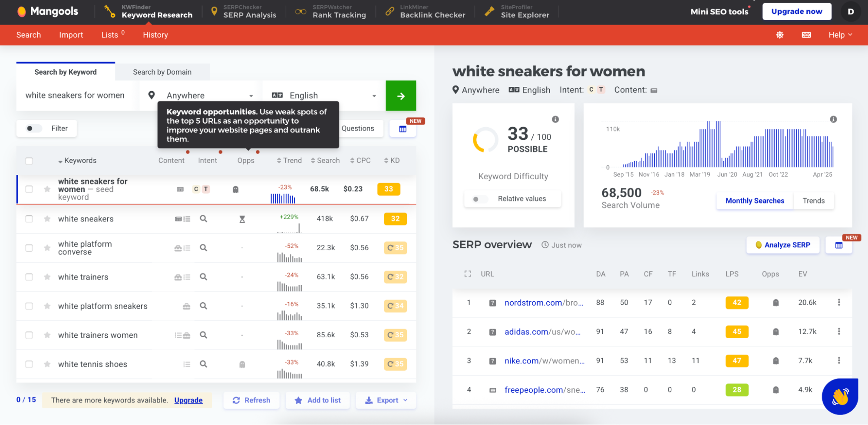Viewport: 868px width, 425px height.
Task: Click info icon on Keyword Difficulty card
Action: (554, 119)
